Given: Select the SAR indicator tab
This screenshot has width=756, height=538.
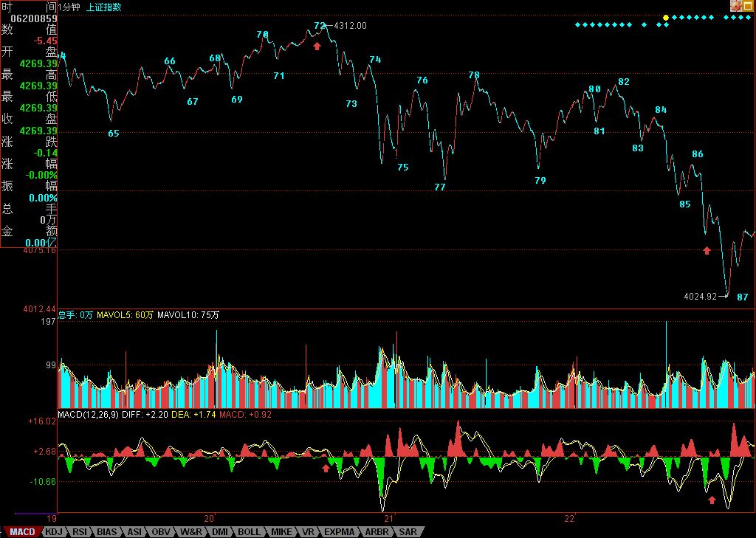Looking at the screenshot, I should tap(407, 531).
